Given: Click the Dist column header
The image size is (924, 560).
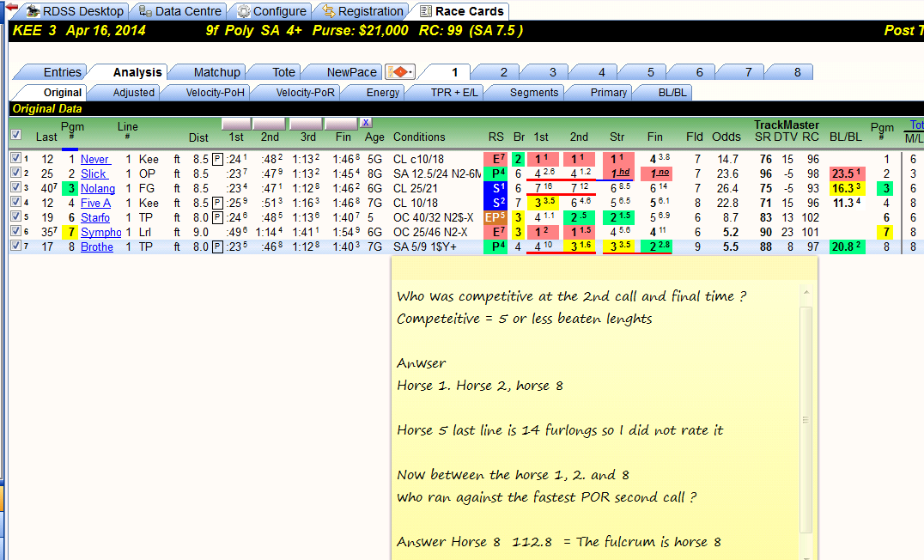Looking at the screenshot, I should click(198, 137).
